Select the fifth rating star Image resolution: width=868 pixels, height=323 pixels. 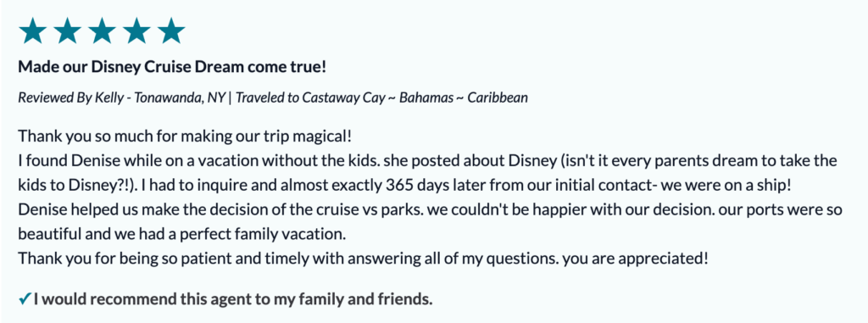(x=170, y=31)
